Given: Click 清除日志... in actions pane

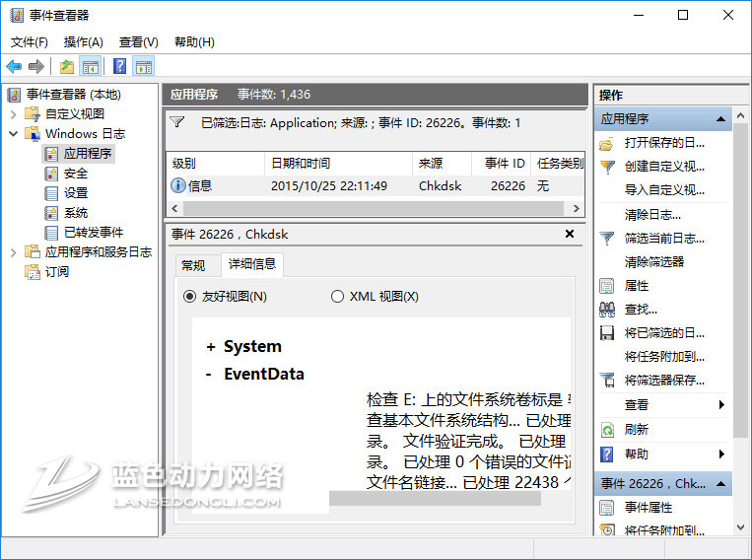Looking at the screenshot, I should (x=651, y=214).
